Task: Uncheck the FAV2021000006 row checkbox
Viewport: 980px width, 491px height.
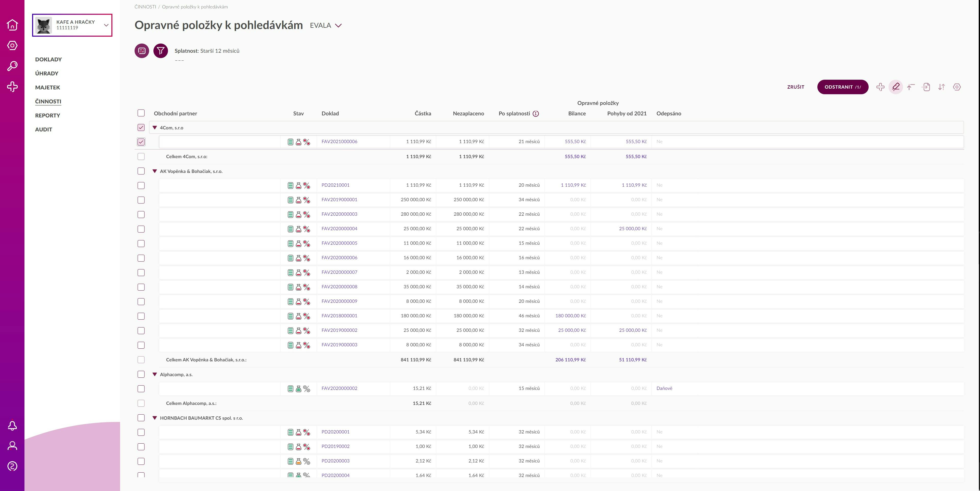Action: tap(141, 142)
